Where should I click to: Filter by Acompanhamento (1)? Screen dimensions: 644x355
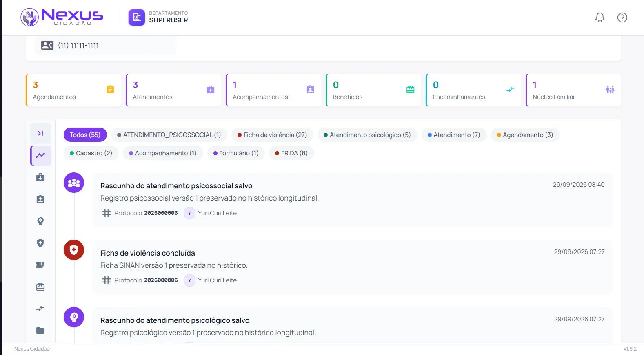[163, 153]
